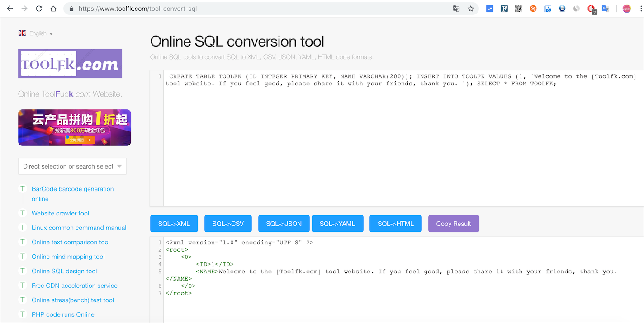
Task: Convert SQL using the SQL->XML button
Action: [x=174, y=223]
